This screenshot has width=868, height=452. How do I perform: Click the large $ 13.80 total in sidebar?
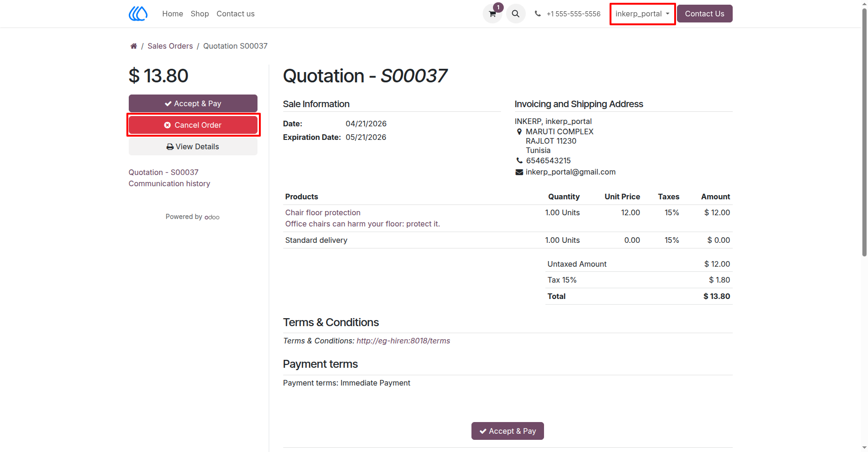[x=158, y=76]
